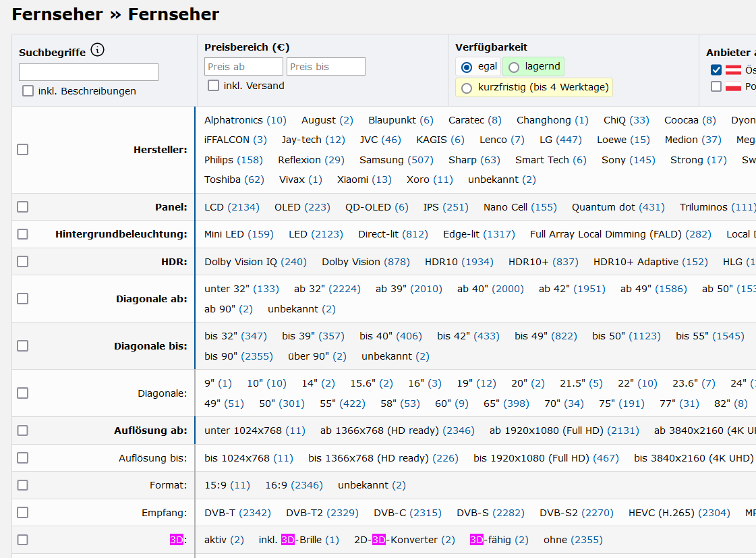The width and height of the screenshot is (756, 558).
Task: Filter 3D by inkl. 3D-Brille (1)
Action: (299, 540)
